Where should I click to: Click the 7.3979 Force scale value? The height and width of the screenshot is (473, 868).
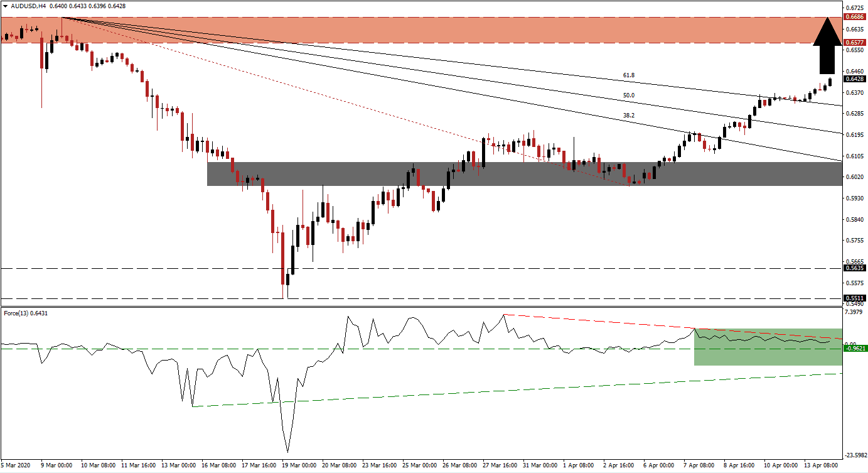tap(855, 312)
